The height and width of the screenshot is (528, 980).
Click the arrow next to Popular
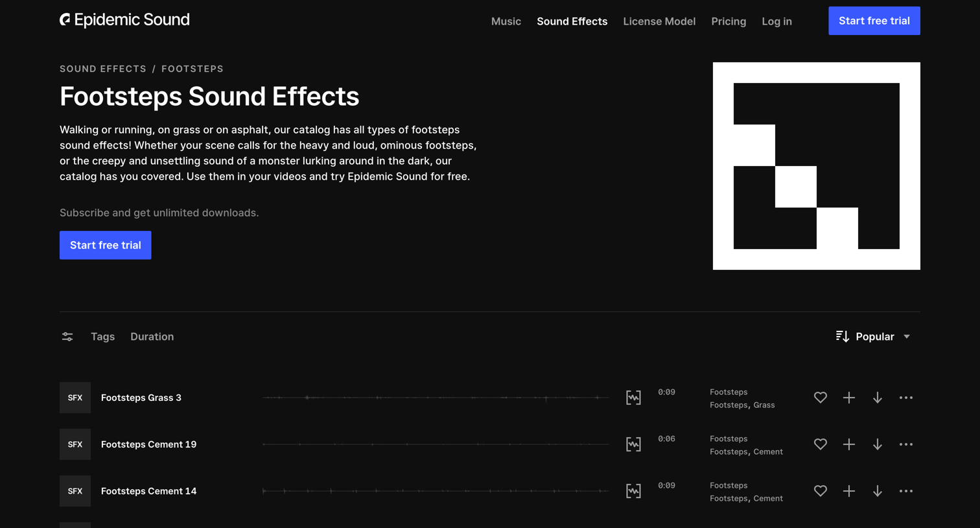907,337
